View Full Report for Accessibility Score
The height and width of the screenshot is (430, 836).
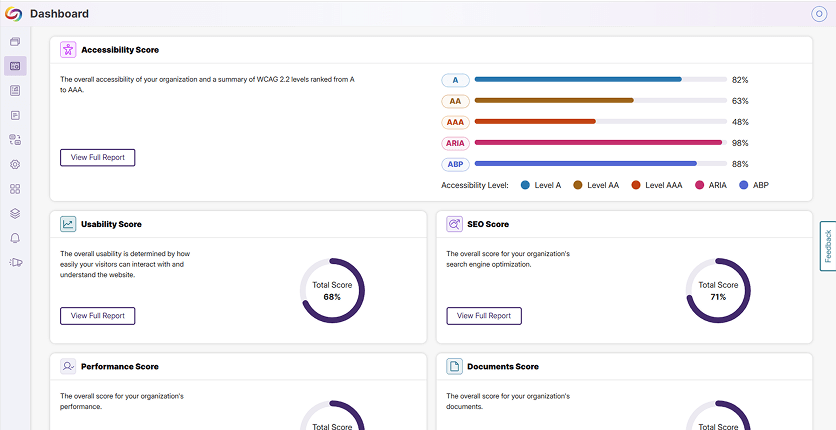coord(97,157)
